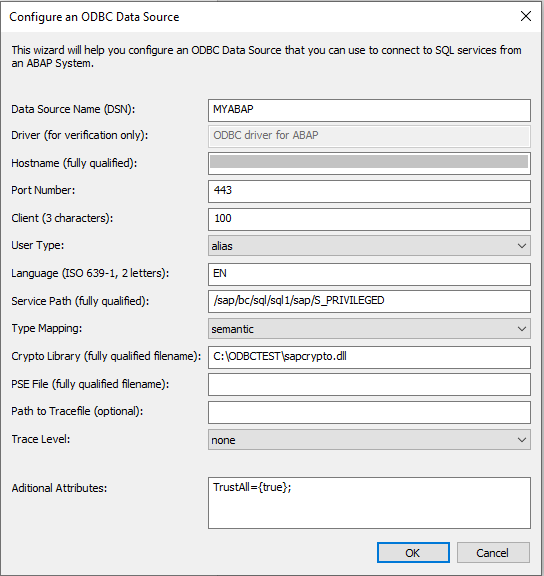Viewport: 544px width, 576px height.
Task: Click the empty PSE File field
Action: tap(369, 385)
